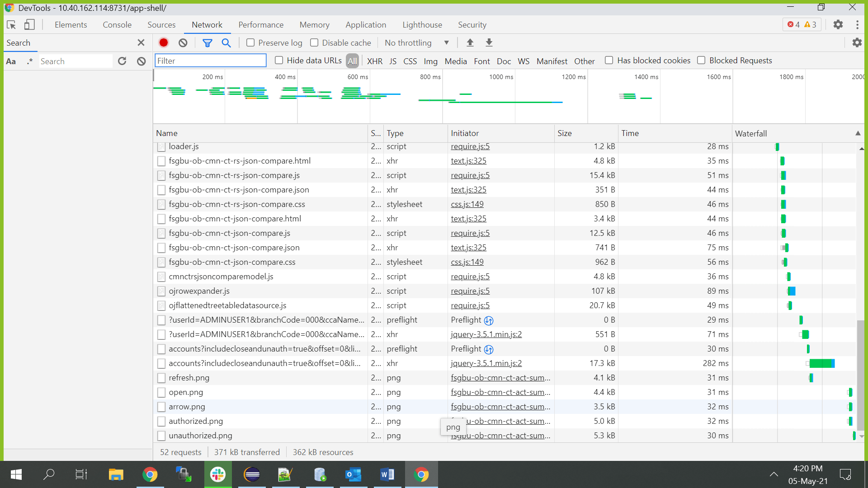Image resolution: width=868 pixels, height=488 pixels.
Task: Click the export HAR download arrow
Action: 489,42
